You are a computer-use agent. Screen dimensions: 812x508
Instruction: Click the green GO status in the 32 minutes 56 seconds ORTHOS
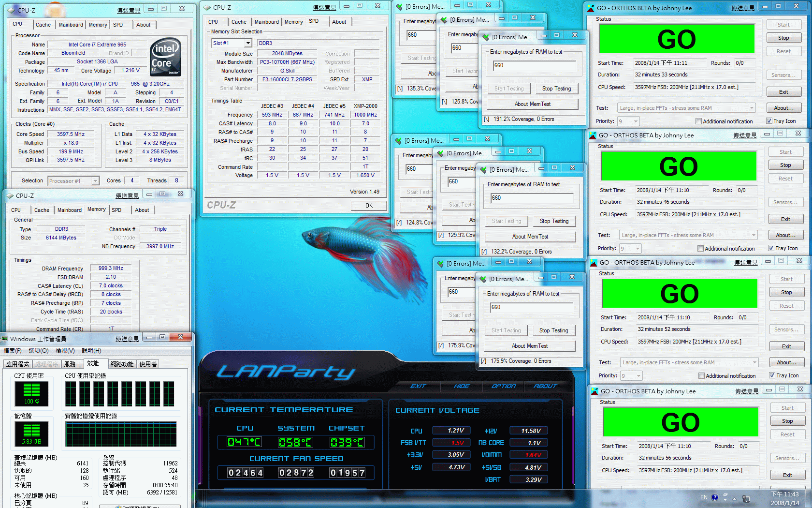pos(681,422)
